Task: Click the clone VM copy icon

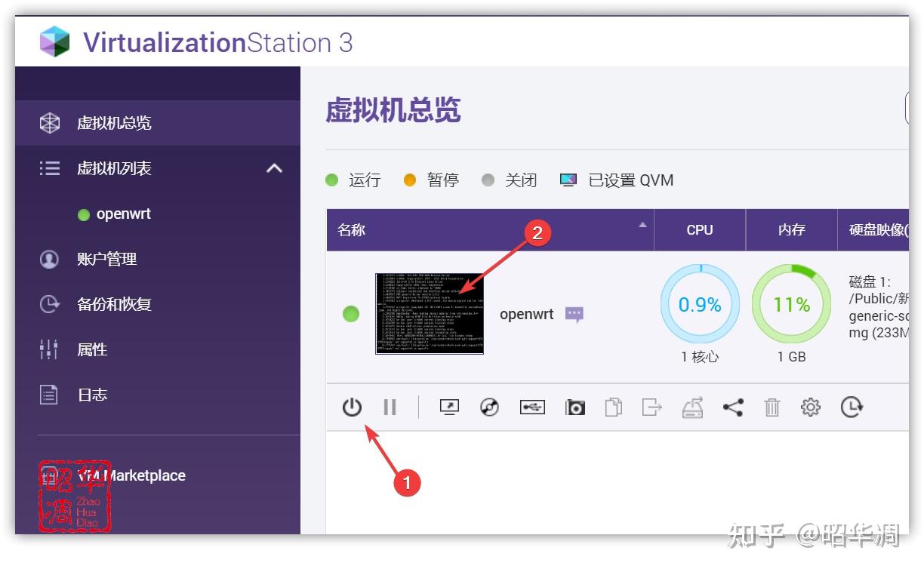Action: tap(614, 407)
